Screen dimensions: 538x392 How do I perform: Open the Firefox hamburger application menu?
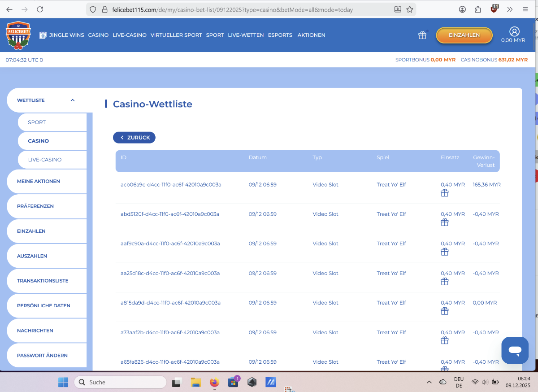(x=525, y=9)
